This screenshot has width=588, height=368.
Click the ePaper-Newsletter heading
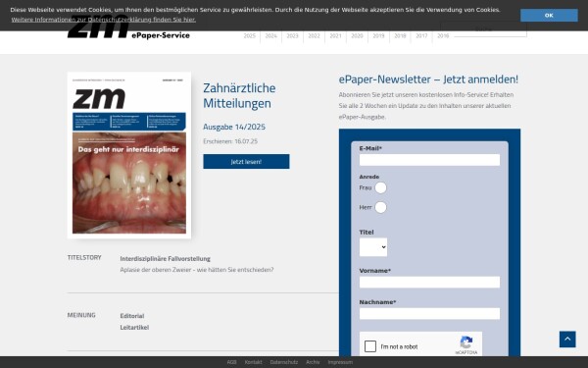tap(428, 79)
